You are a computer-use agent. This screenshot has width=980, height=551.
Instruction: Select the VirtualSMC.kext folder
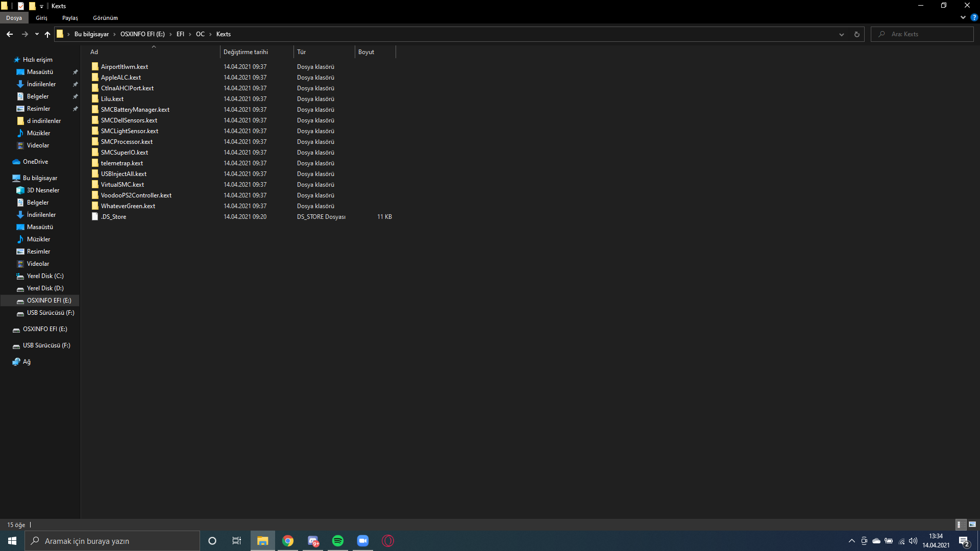pos(122,185)
